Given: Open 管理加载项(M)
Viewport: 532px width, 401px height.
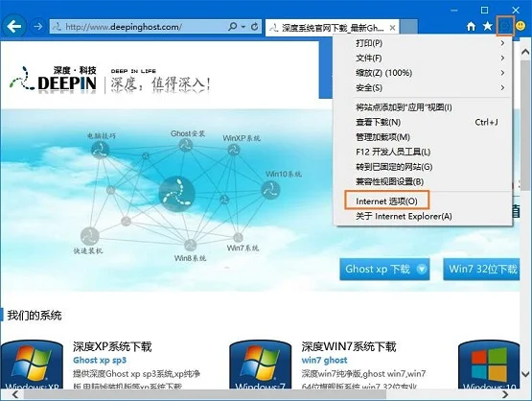Looking at the screenshot, I should click(423, 137).
